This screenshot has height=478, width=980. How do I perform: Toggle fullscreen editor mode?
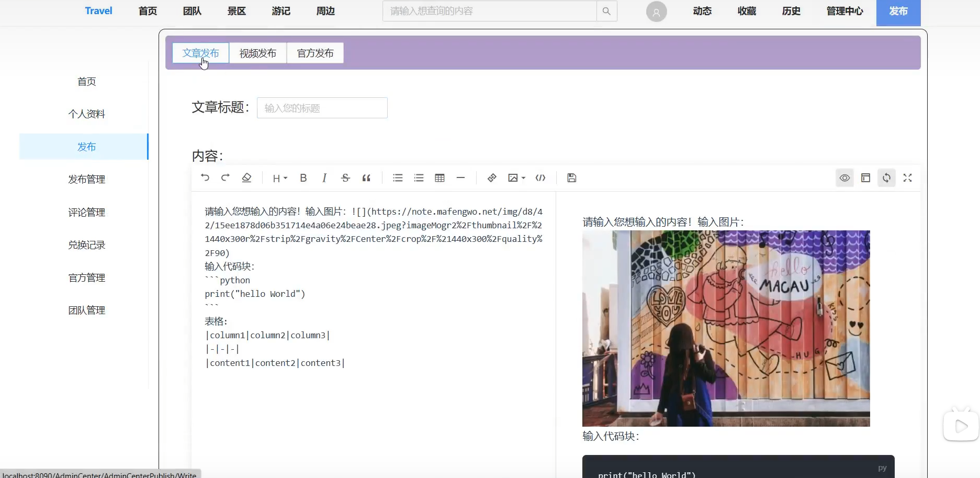[908, 178]
